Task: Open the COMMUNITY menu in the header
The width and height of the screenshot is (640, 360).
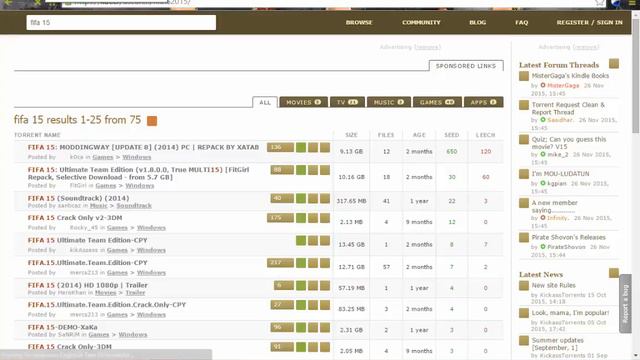Action: click(421, 22)
